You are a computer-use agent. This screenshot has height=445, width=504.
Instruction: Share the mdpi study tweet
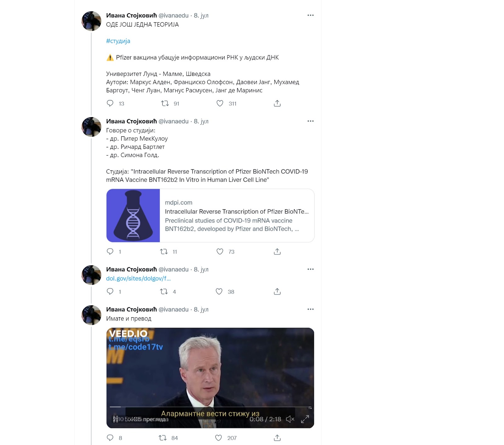click(x=277, y=251)
